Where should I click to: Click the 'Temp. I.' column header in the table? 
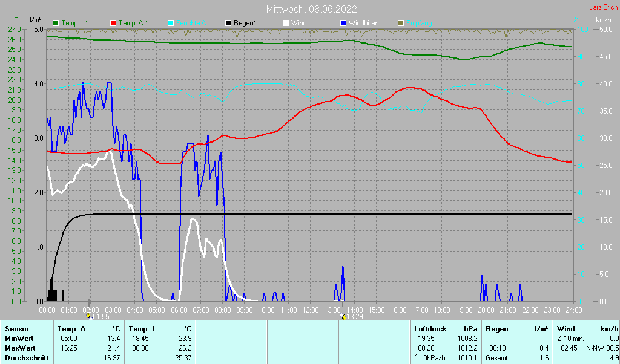point(142,329)
